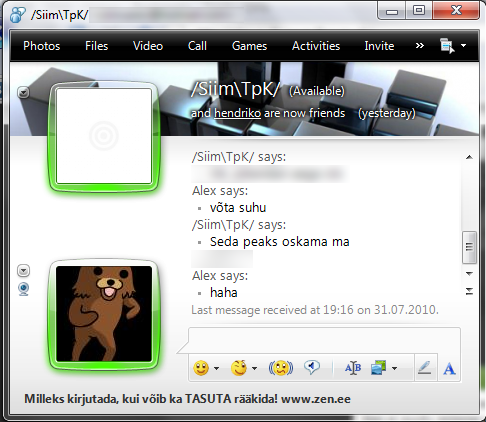The height and width of the screenshot is (422, 486).
Task: Open the winks picker icon
Action: [x=239, y=368]
